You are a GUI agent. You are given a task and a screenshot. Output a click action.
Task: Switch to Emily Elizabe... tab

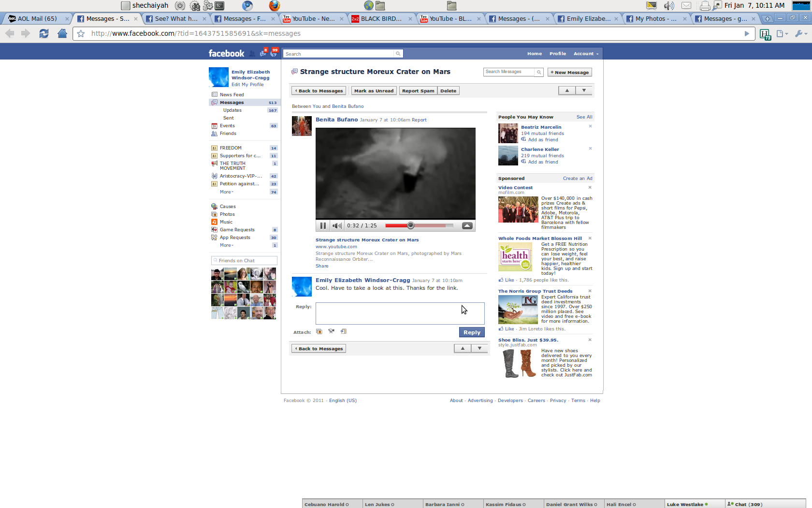(x=587, y=19)
